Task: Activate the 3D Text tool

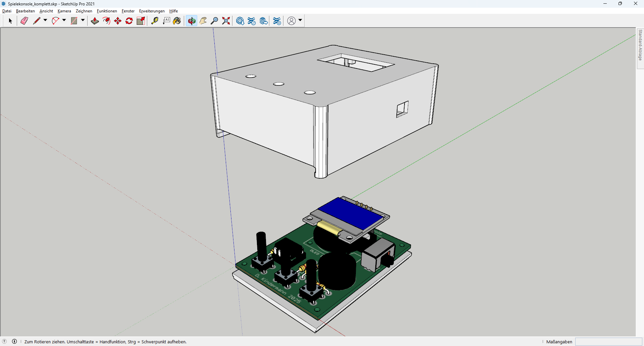Action: coord(167,20)
